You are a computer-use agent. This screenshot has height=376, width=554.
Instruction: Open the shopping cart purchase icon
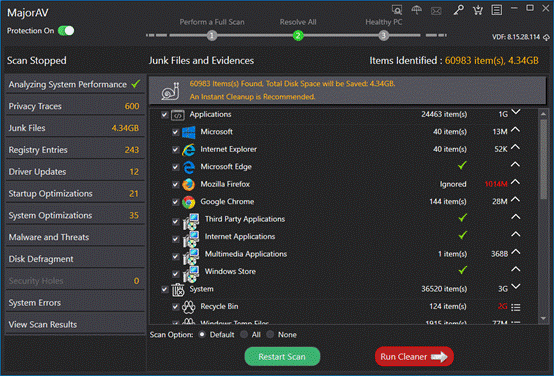(478, 10)
